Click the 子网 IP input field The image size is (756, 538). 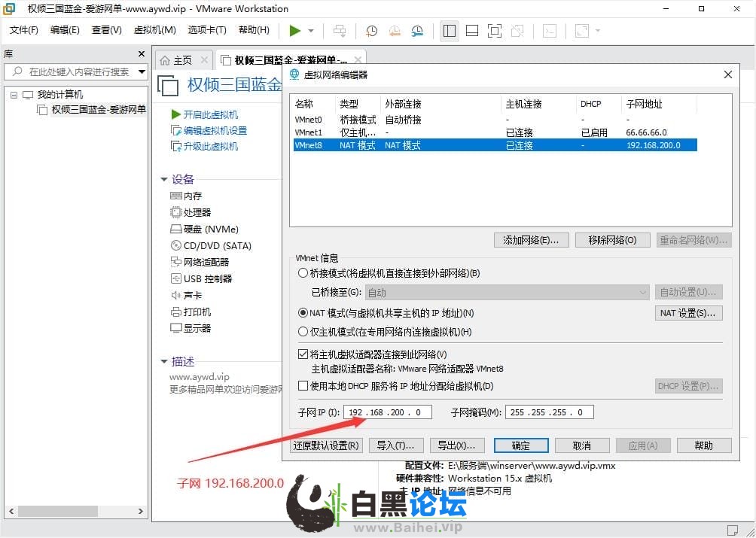click(x=387, y=412)
